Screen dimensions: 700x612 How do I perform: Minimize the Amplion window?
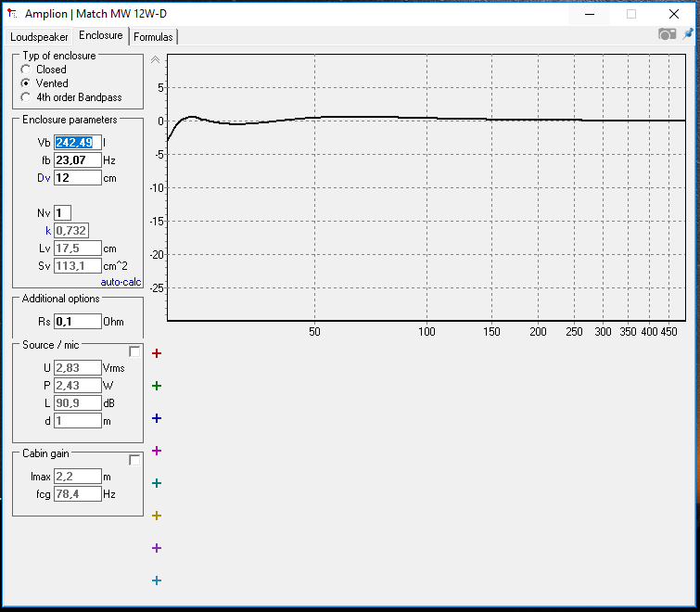tap(590, 14)
